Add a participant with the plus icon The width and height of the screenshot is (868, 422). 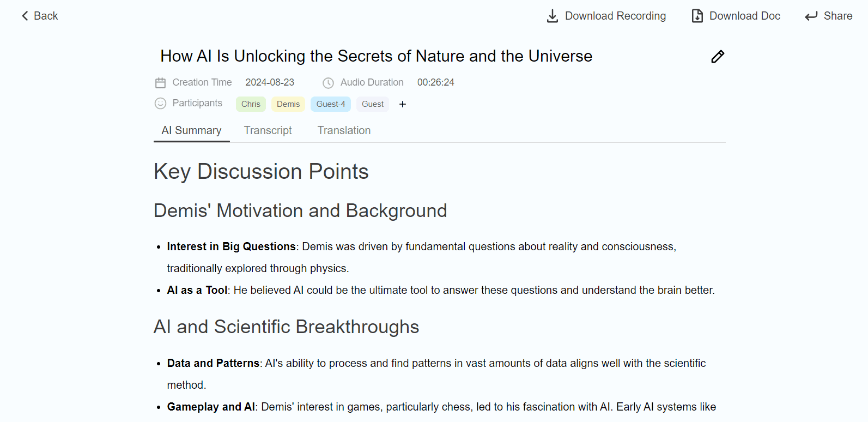pyautogui.click(x=403, y=104)
